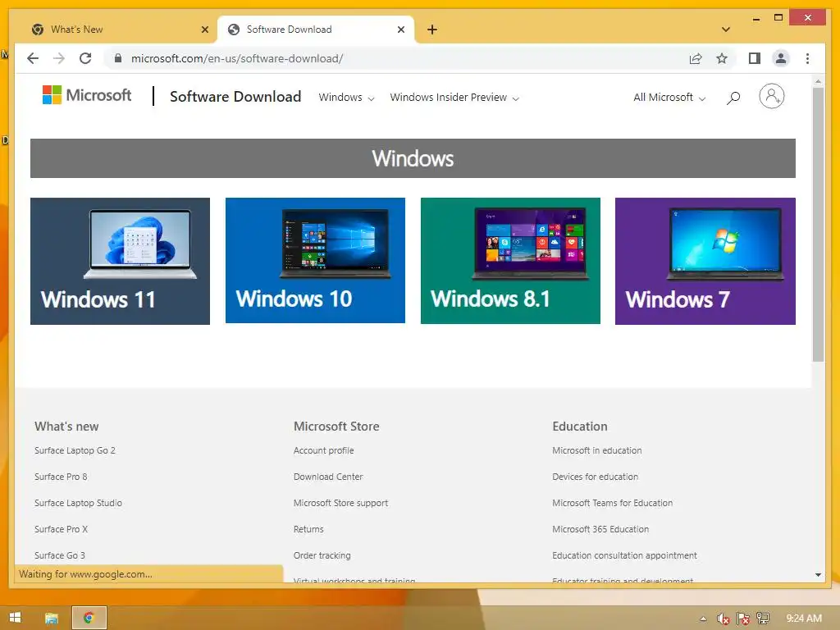
Task: Expand the Windows navigation dropdown
Action: pyautogui.click(x=346, y=98)
